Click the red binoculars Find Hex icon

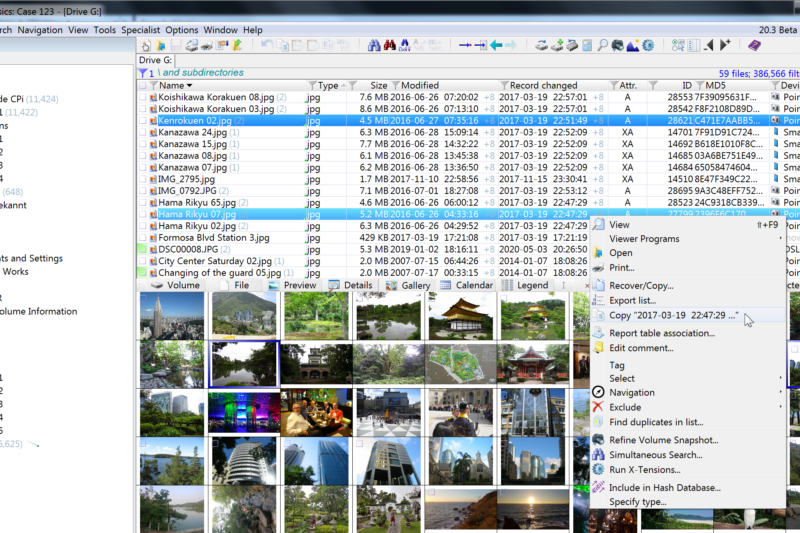click(390, 45)
